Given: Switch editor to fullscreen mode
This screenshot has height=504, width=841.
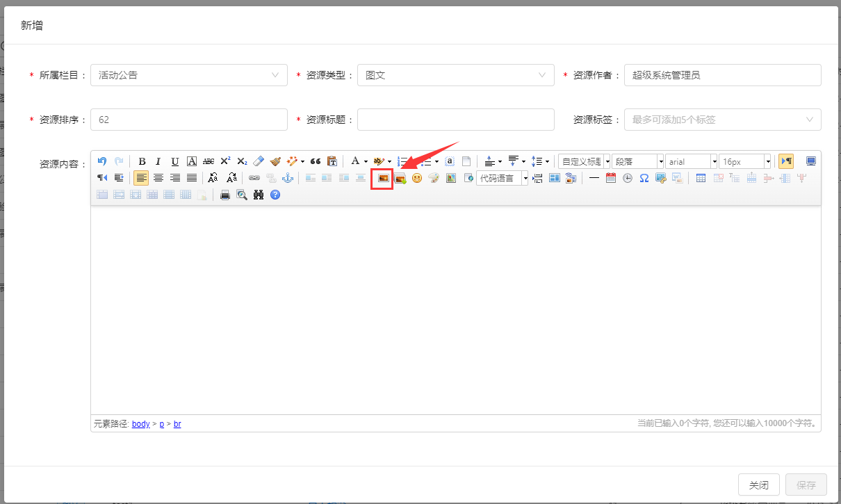Looking at the screenshot, I should pyautogui.click(x=810, y=161).
